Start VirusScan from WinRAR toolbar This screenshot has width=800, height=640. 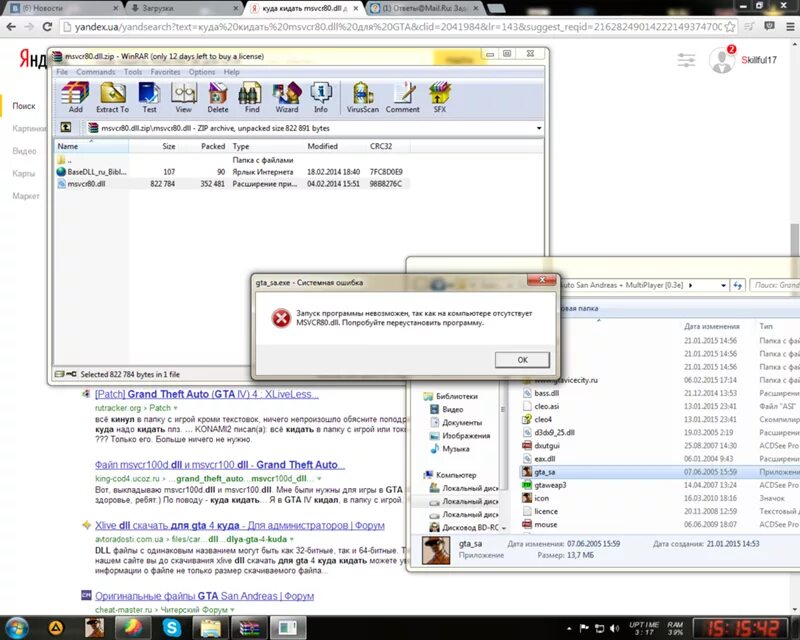(x=363, y=97)
